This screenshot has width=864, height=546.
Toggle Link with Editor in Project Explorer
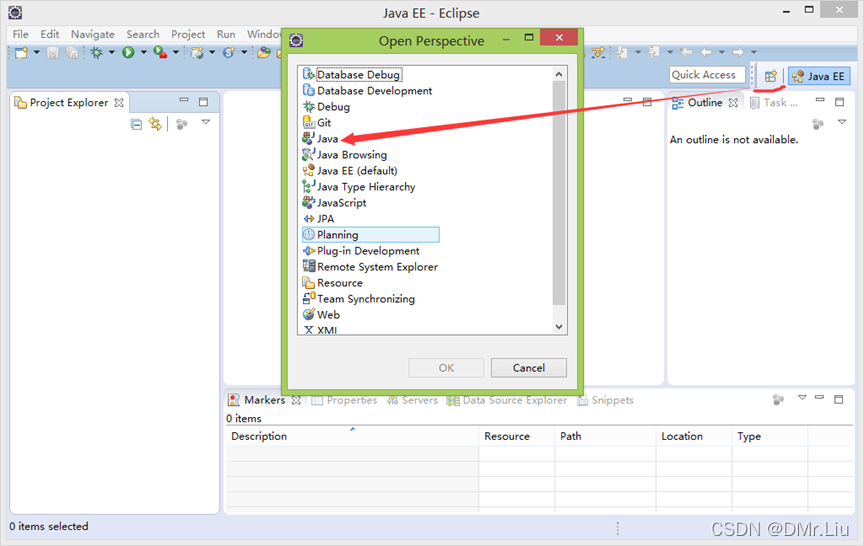(155, 124)
